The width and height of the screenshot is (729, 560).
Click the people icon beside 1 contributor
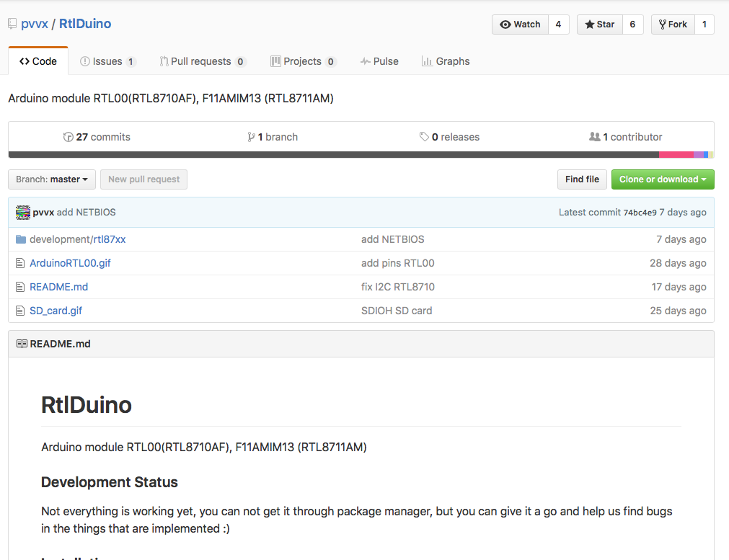pos(595,137)
